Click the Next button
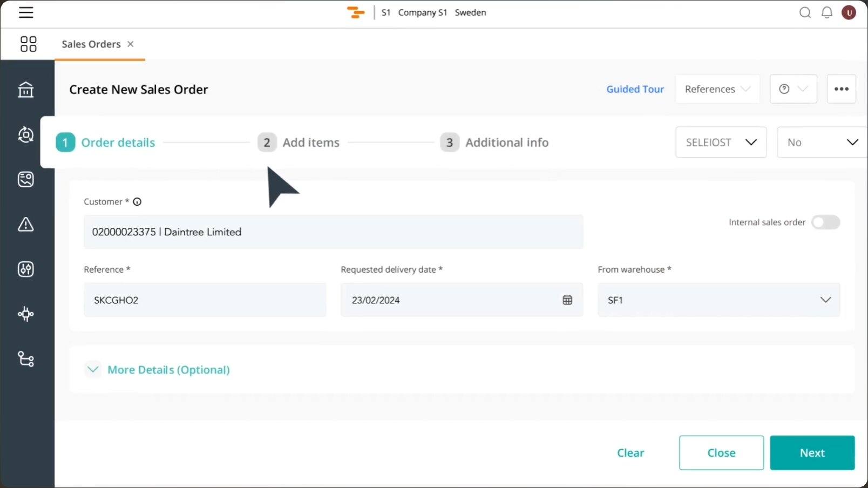 click(812, 453)
